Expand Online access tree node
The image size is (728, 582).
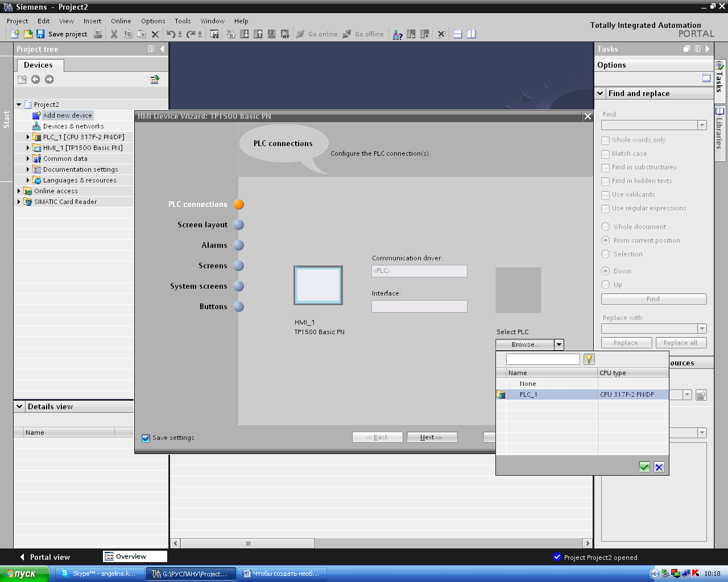pyautogui.click(x=19, y=191)
